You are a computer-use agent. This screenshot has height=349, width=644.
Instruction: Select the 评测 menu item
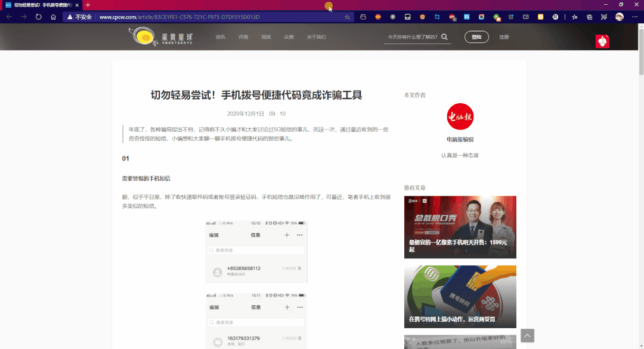point(243,36)
